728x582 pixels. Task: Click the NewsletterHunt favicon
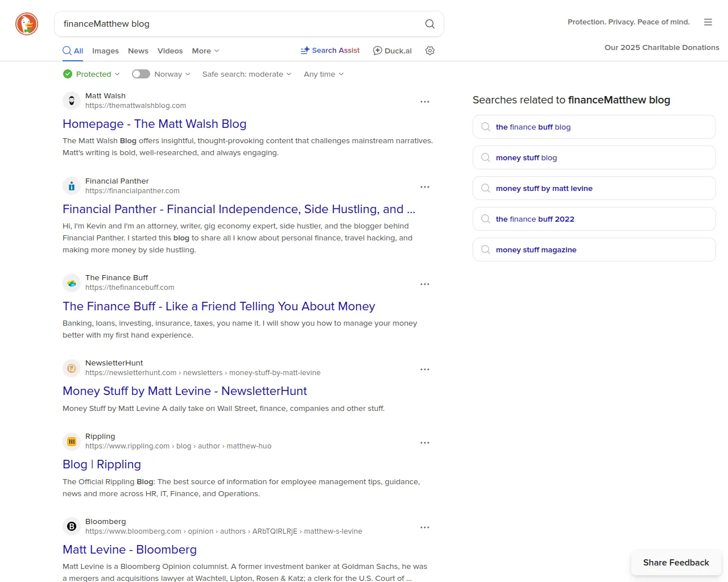tap(72, 368)
